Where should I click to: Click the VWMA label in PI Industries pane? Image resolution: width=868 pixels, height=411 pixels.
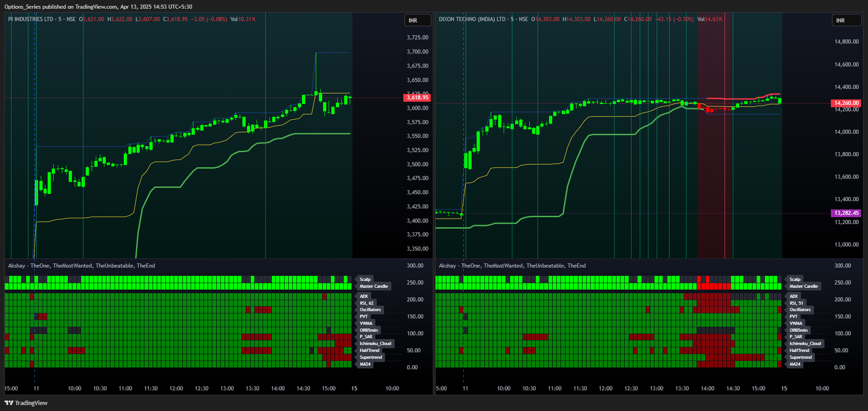pos(366,323)
